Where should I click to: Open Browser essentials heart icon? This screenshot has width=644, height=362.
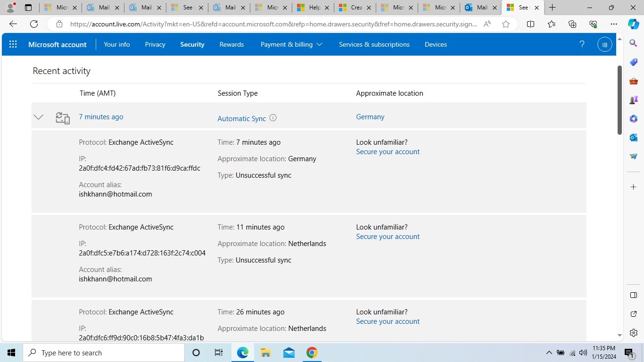tap(593, 24)
